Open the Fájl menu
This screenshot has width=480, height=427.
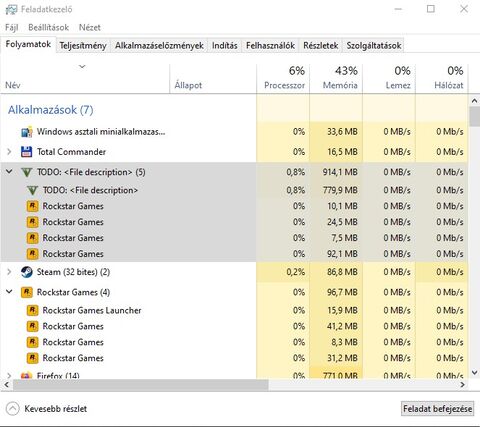point(11,27)
